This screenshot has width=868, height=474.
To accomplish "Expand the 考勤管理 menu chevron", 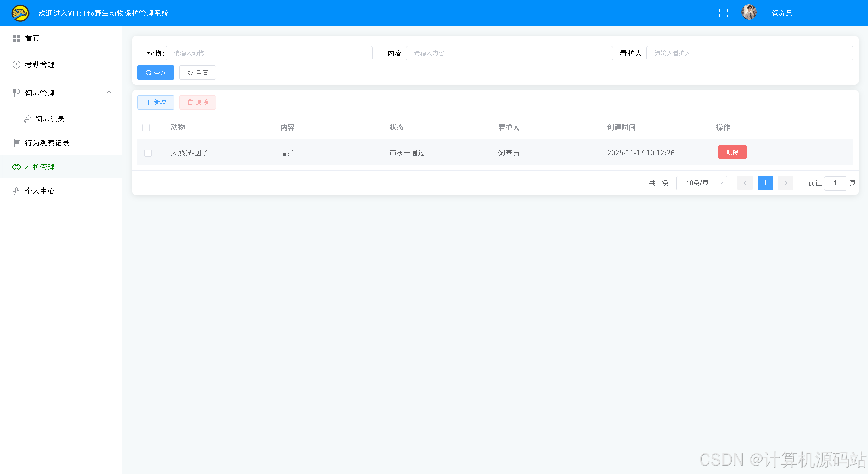I will tap(109, 64).
